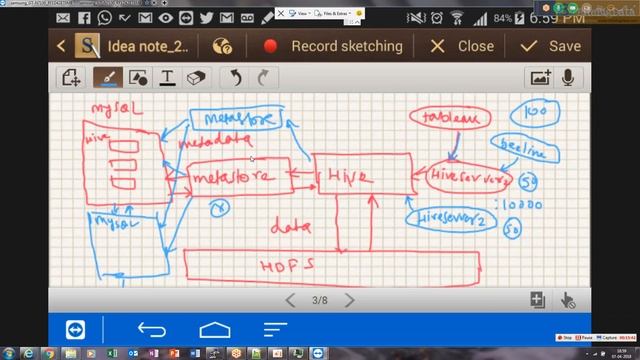Image resolution: width=640 pixels, height=360 pixels.
Task: Tap the WhatsApp notification icon
Action: click(x=104, y=18)
